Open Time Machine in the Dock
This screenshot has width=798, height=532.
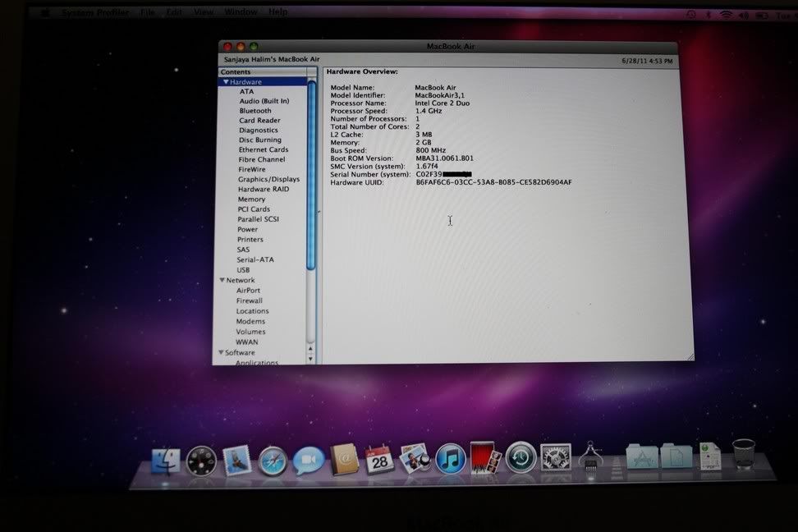pos(521,457)
